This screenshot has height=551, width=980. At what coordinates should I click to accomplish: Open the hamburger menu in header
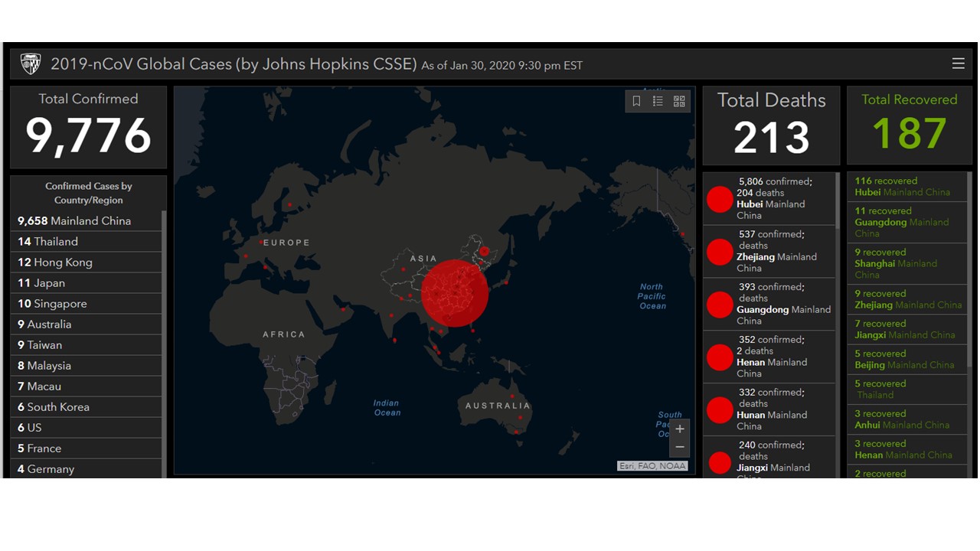(x=958, y=64)
